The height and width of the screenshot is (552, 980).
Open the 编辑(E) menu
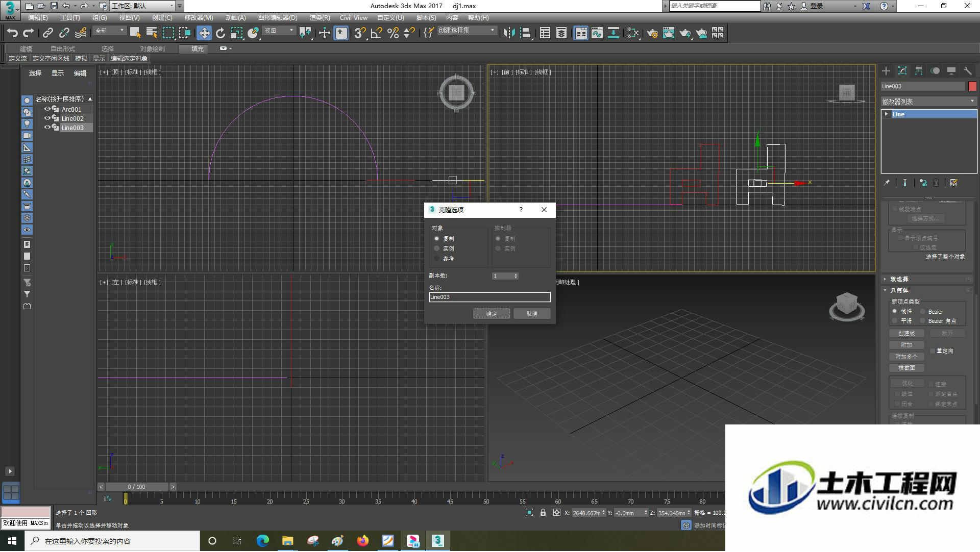(38, 17)
